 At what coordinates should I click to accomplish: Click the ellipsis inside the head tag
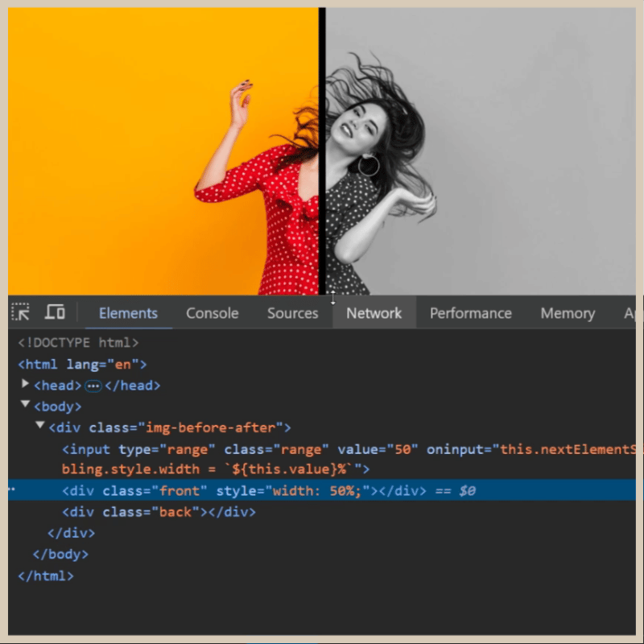point(93,386)
